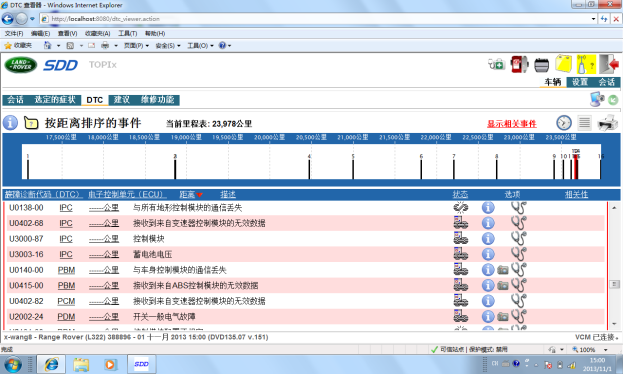Image resolution: width=623 pixels, height=374 pixels.
Task: Click the IPC link in U0138-00 row
Action: pyautogui.click(x=66, y=207)
